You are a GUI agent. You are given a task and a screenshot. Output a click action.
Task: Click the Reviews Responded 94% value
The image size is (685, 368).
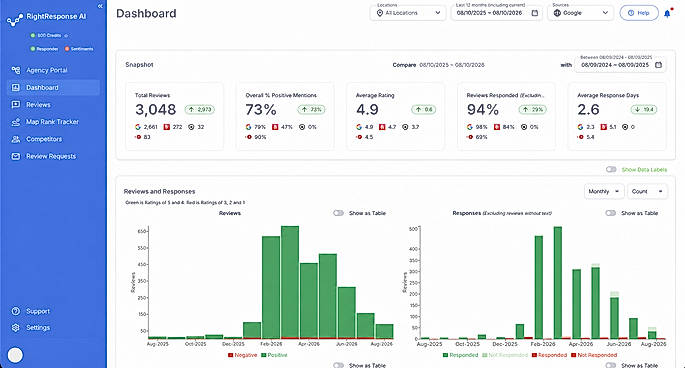pyautogui.click(x=483, y=109)
